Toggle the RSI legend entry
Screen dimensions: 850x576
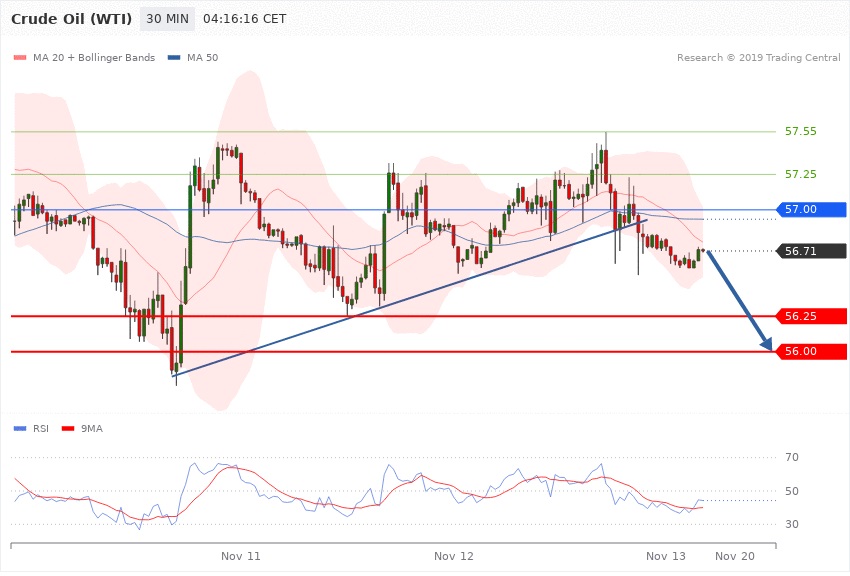coord(32,429)
